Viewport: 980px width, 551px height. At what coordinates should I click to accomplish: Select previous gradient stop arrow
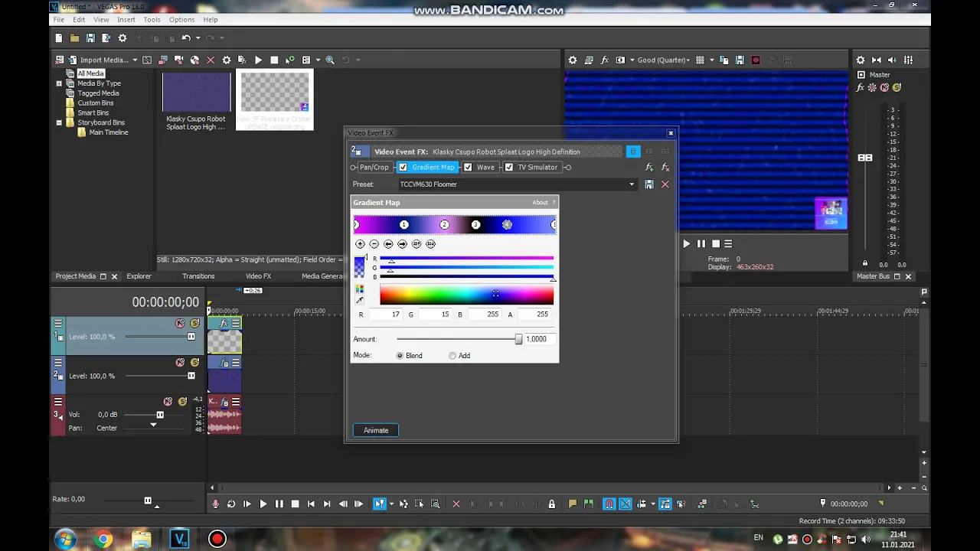click(388, 244)
